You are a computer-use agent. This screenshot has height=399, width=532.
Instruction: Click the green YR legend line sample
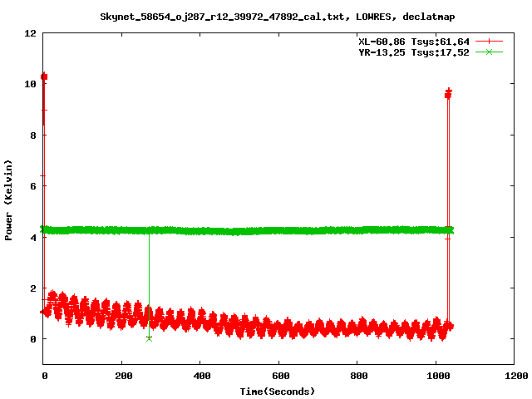[489, 52]
